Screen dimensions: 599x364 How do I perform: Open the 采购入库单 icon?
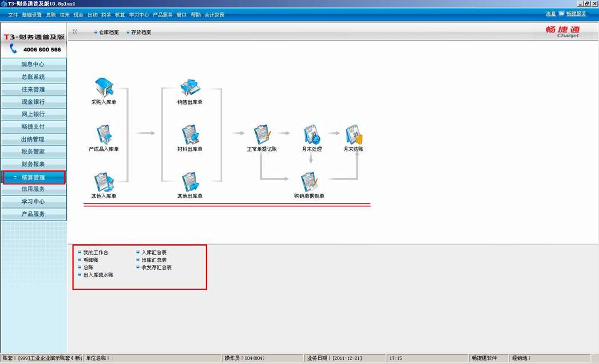point(104,87)
